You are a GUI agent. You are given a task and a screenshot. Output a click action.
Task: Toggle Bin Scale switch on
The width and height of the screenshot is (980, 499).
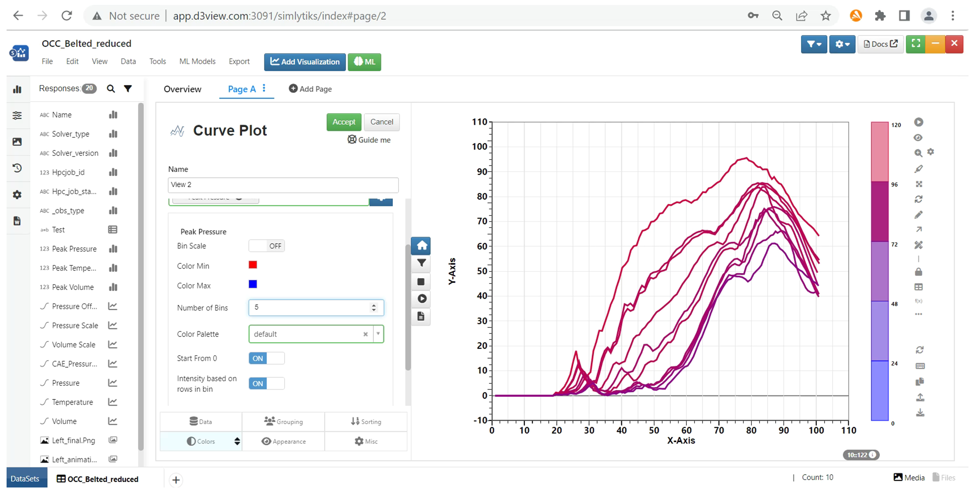click(266, 246)
